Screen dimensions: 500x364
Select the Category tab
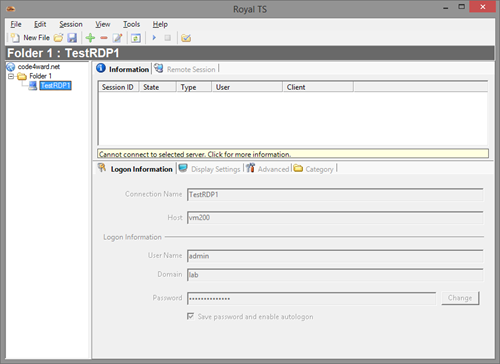(314, 169)
